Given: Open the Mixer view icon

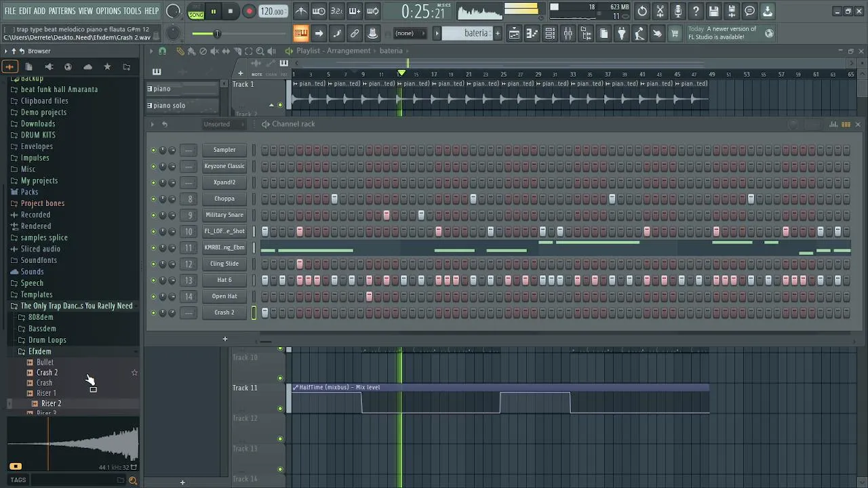Looking at the screenshot, I should (568, 33).
